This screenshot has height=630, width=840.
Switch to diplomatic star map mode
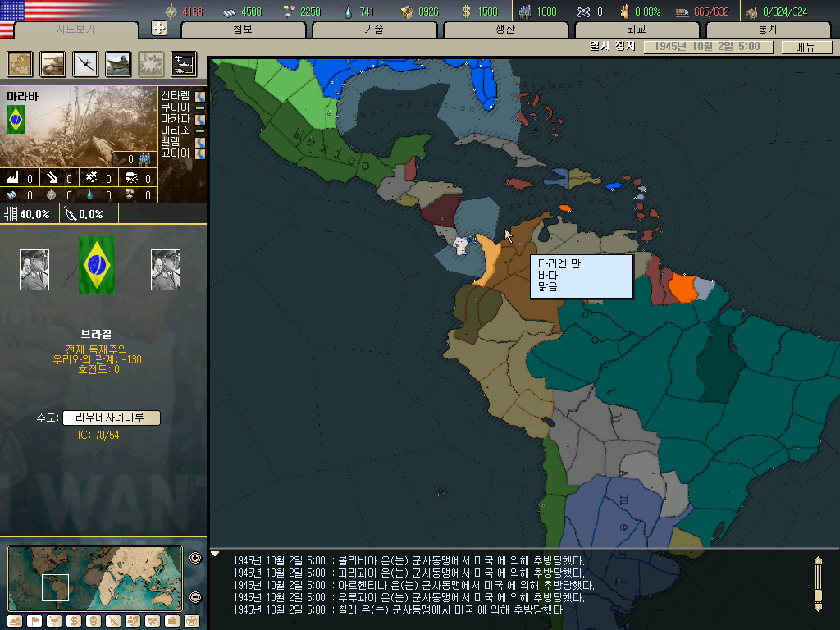pos(192,621)
